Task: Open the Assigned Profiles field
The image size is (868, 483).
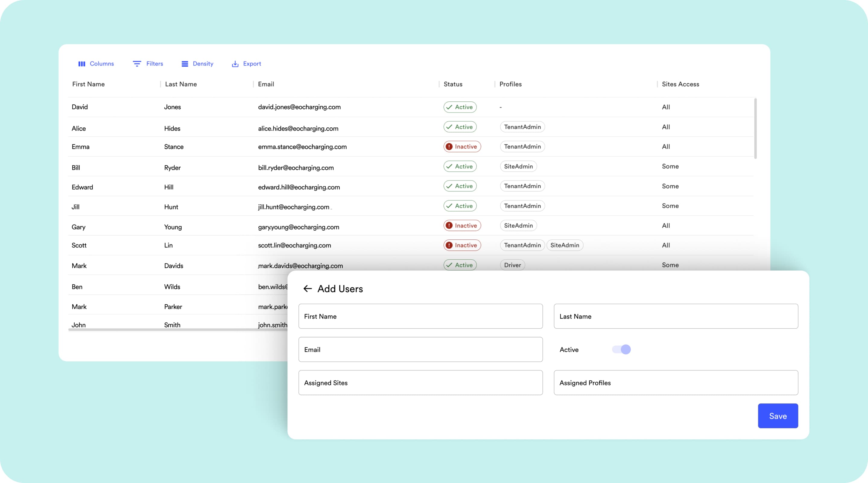Action: [676, 383]
